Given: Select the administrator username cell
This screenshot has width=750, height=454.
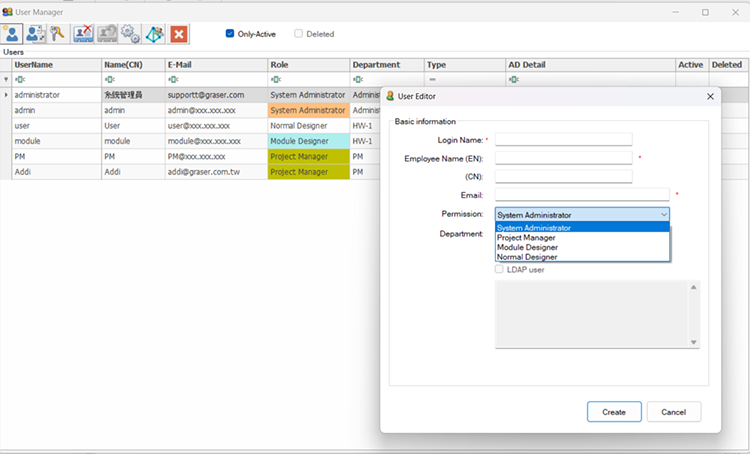Looking at the screenshot, I should 57,95.
